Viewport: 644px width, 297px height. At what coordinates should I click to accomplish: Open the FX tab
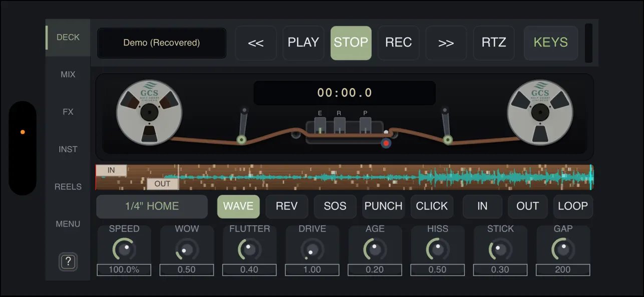coord(68,112)
